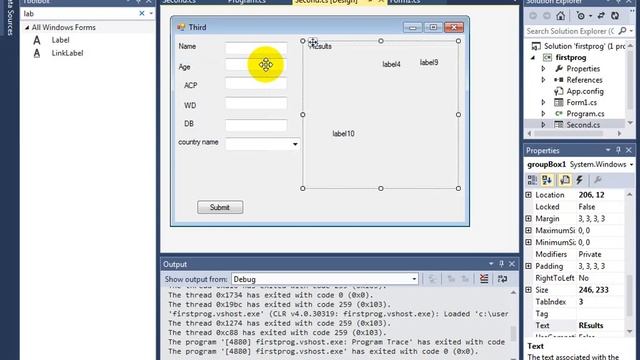Select the Second.cs [Design] tab
This screenshot has height=360, width=640.
pyautogui.click(x=327, y=2)
